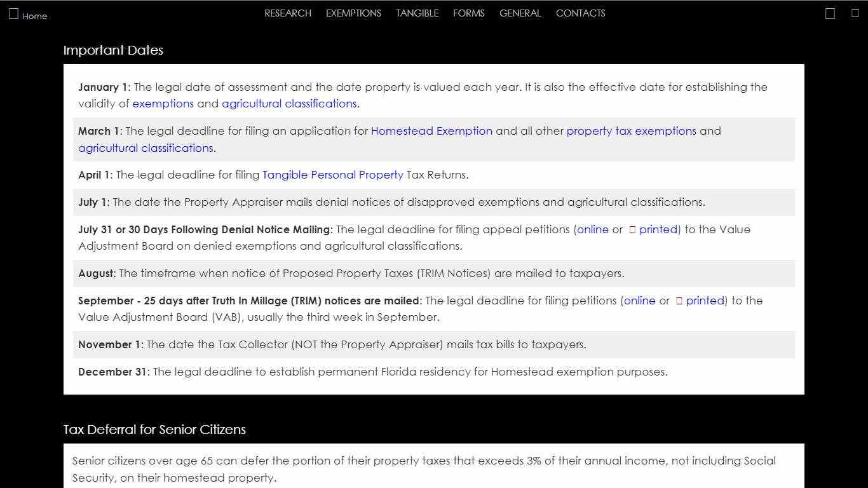The height and width of the screenshot is (488, 868).
Task: Open the CONTACTS menu
Action: [x=580, y=13]
